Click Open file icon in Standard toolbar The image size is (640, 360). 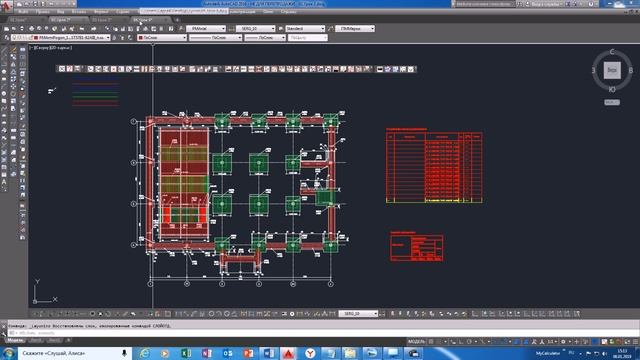(x=14, y=29)
